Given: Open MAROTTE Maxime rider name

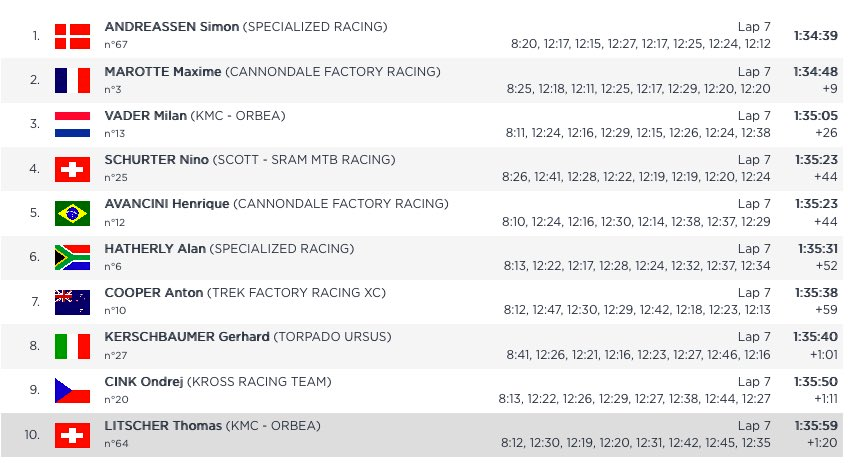Looking at the screenshot, I should (163, 72).
